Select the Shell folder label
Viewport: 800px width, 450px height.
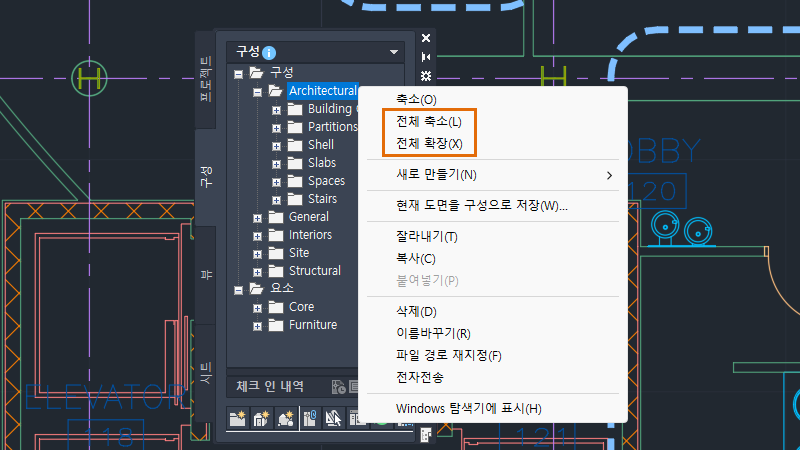[320, 144]
